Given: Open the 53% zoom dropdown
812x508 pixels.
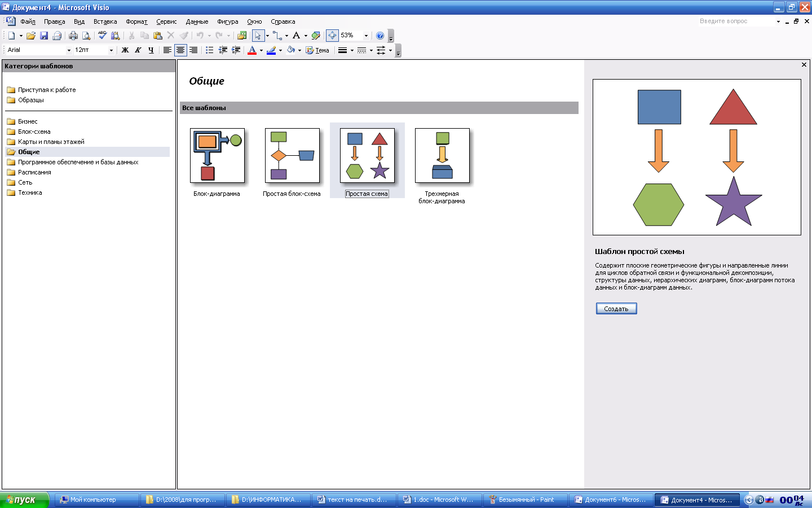Looking at the screenshot, I should coord(366,36).
